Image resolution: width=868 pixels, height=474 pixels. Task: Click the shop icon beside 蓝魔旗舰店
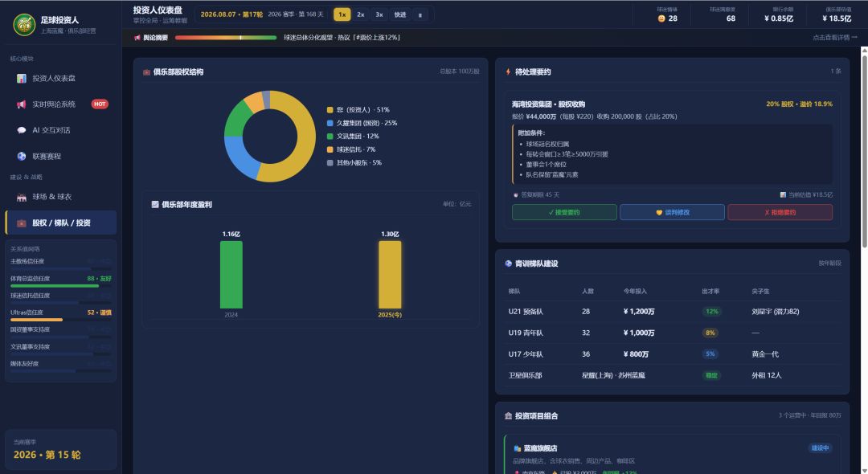click(518, 448)
